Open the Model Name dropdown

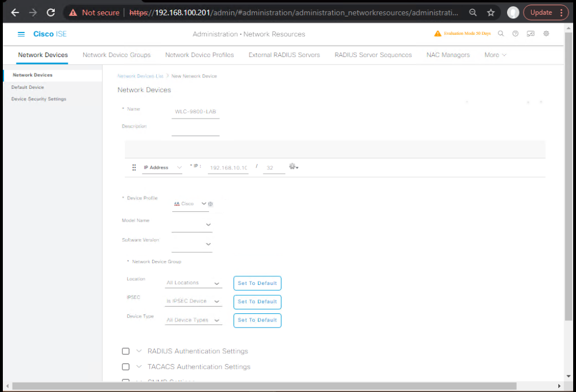click(x=192, y=224)
